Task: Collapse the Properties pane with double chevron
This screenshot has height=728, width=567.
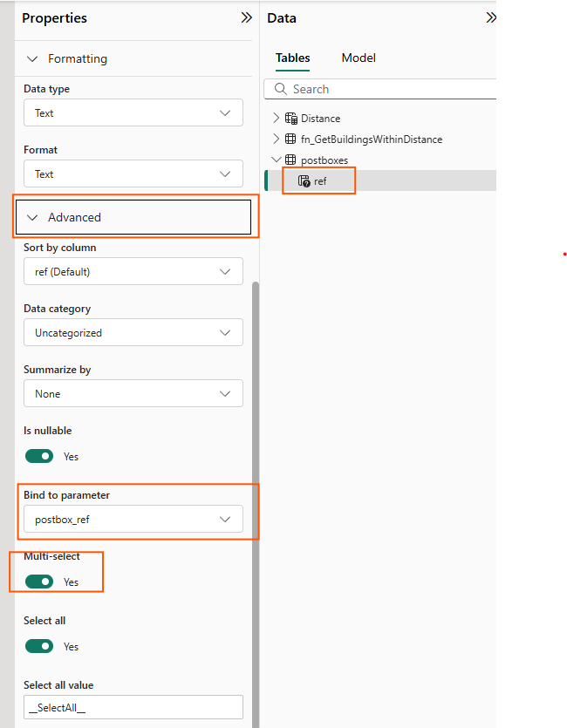Action: click(246, 17)
